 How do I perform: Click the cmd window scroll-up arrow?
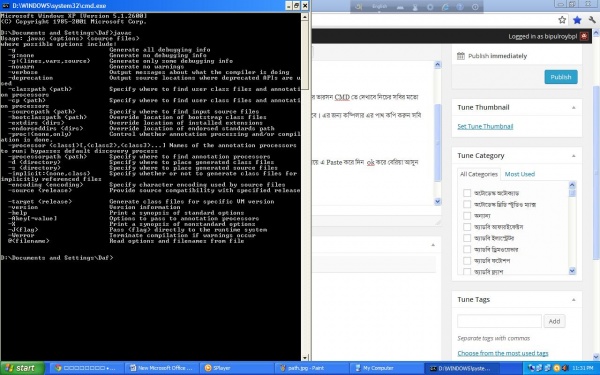coord(305,16)
